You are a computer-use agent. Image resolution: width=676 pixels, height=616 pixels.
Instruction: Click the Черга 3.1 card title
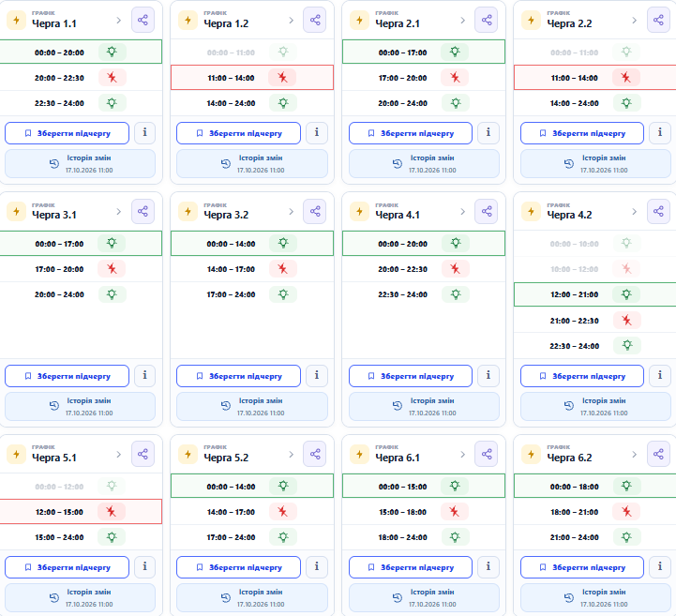pos(54,215)
